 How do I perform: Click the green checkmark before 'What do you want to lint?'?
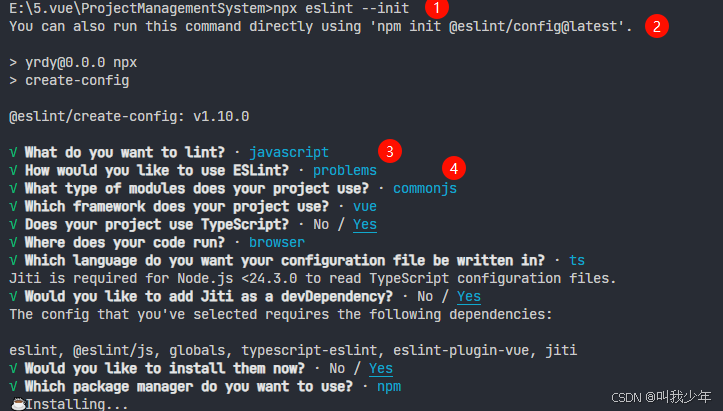[x=13, y=152]
